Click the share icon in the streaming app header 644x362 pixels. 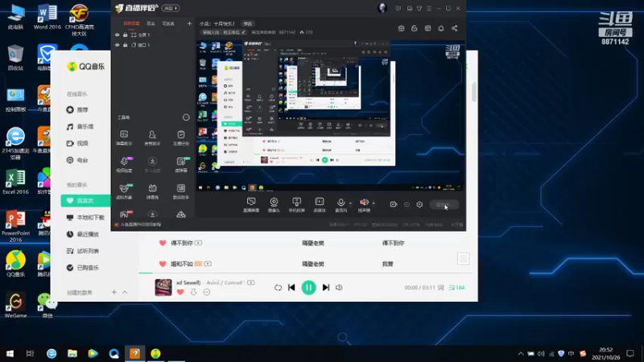[454, 28]
